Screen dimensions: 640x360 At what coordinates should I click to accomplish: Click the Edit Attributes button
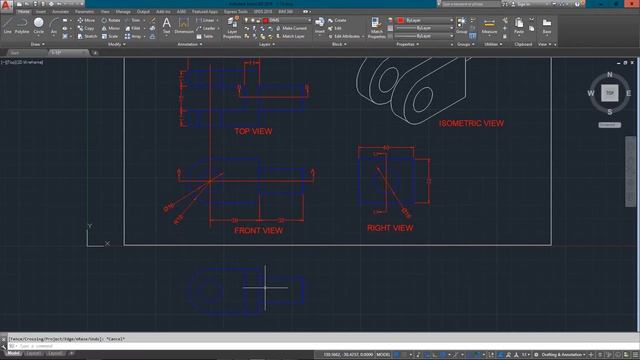coord(344,36)
